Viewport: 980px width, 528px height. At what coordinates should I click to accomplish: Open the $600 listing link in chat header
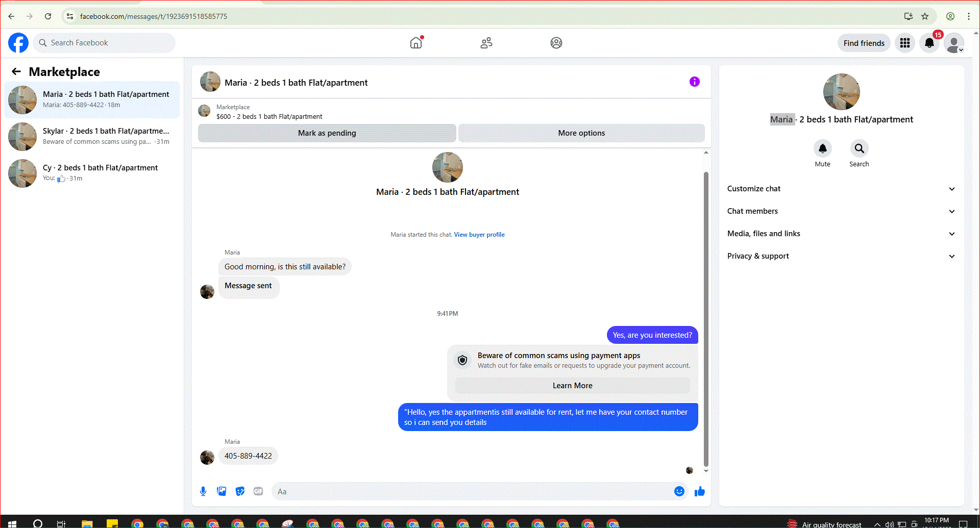269,117
